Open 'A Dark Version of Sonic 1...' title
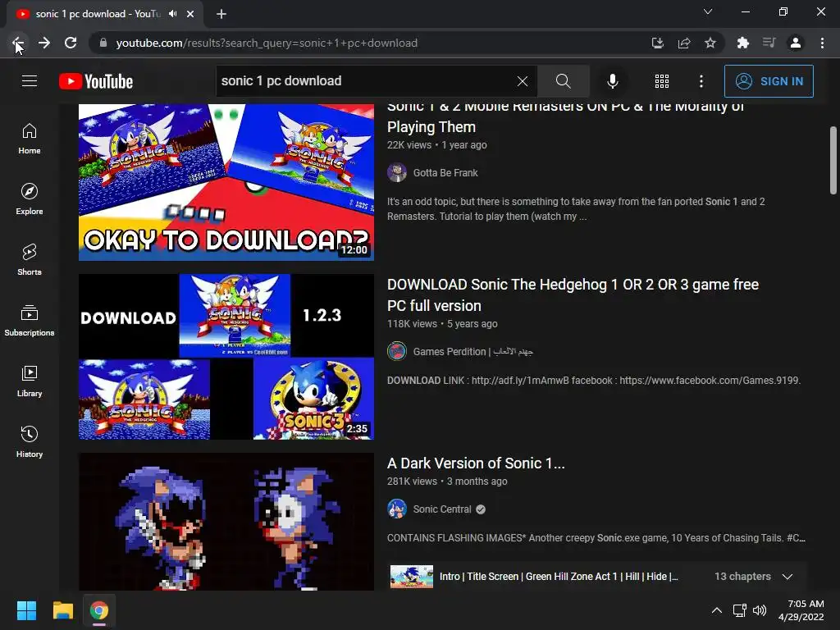840x630 pixels. 476,463
